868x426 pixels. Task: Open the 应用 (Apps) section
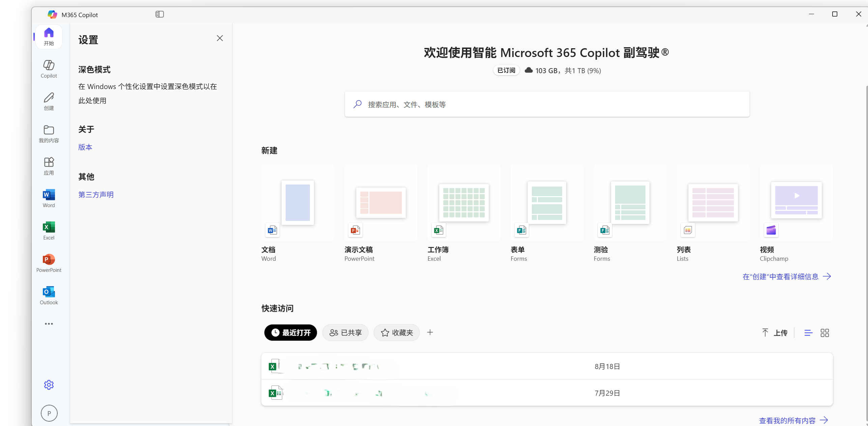[49, 165]
